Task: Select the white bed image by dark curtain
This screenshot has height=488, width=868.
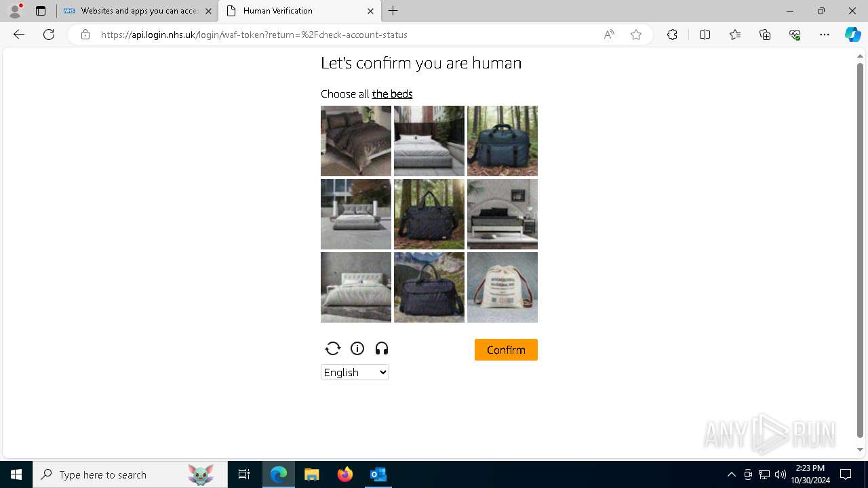Action: 429,141
